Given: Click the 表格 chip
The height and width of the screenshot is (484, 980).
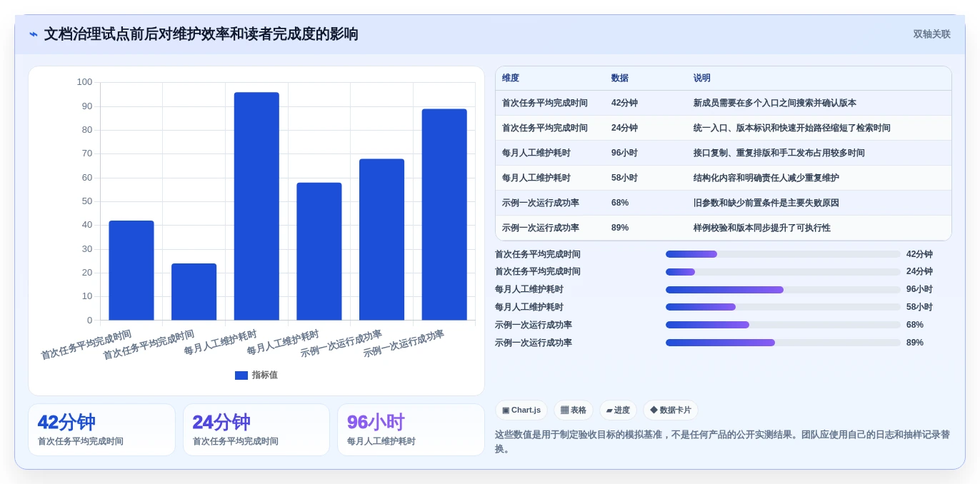Looking at the screenshot, I should (x=574, y=410).
